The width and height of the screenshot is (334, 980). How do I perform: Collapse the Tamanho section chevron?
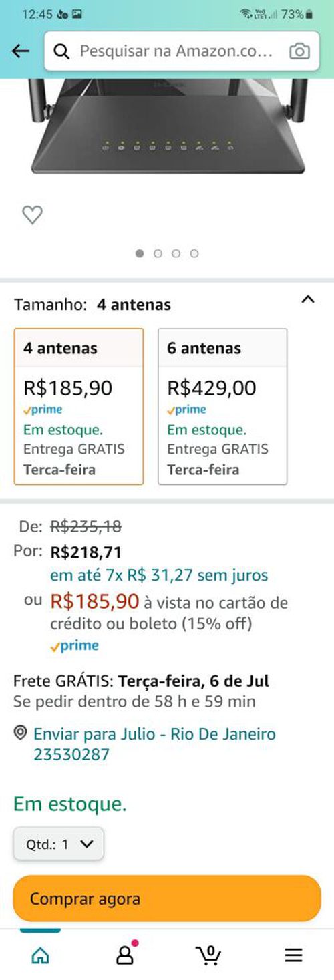point(307,300)
